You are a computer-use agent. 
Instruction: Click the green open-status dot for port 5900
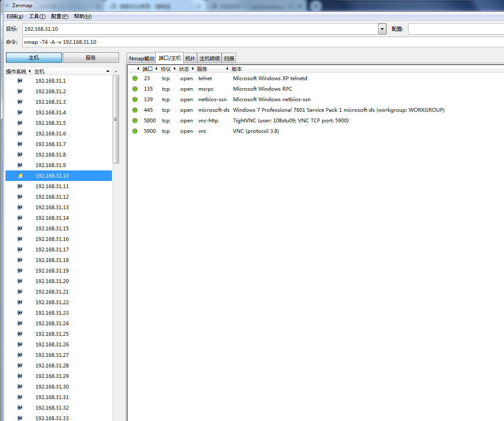tap(135, 131)
